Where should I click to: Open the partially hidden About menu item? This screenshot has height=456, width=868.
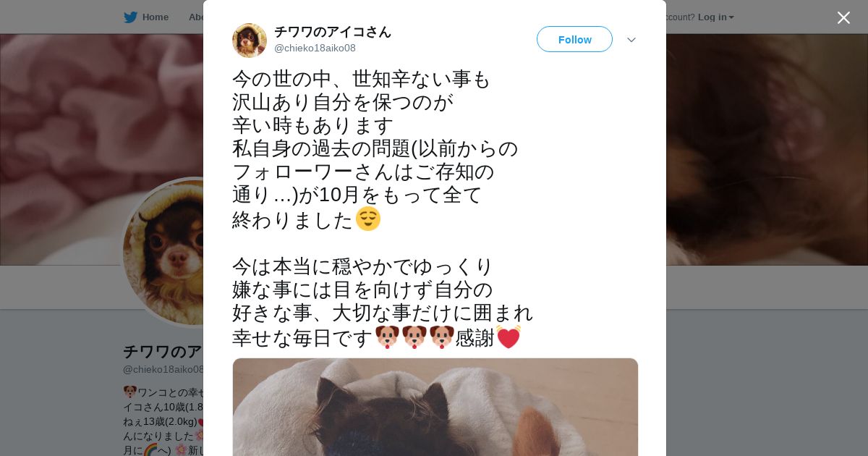(x=195, y=17)
